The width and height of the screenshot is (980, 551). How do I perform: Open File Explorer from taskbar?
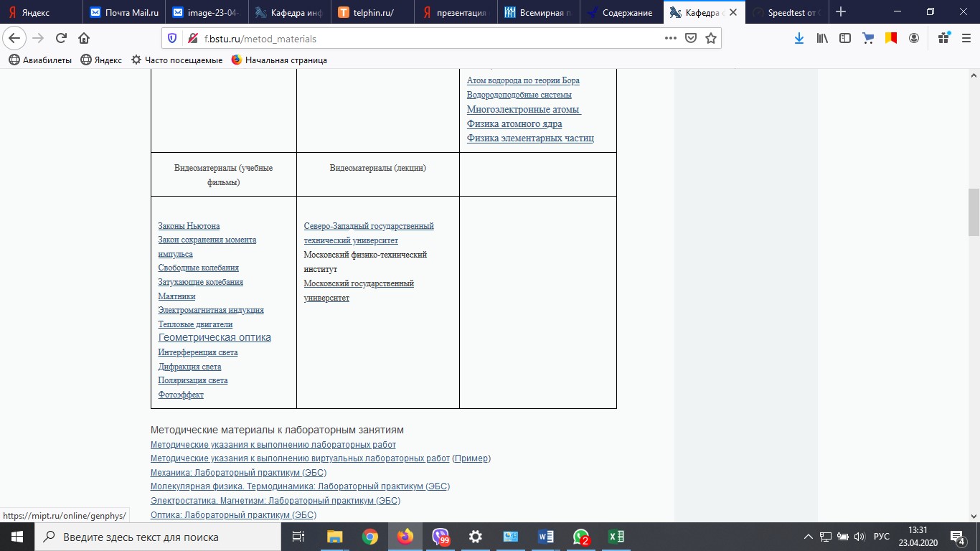(x=334, y=537)
